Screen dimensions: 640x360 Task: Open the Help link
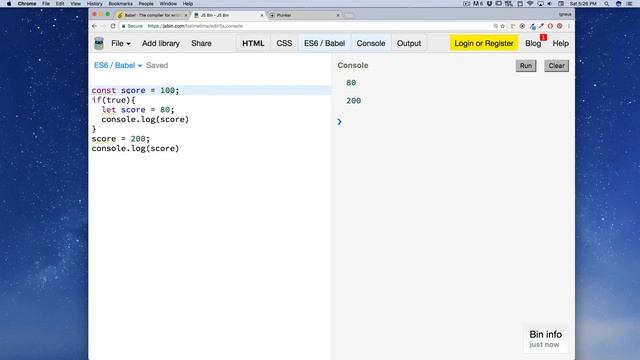tap(560, 43)
